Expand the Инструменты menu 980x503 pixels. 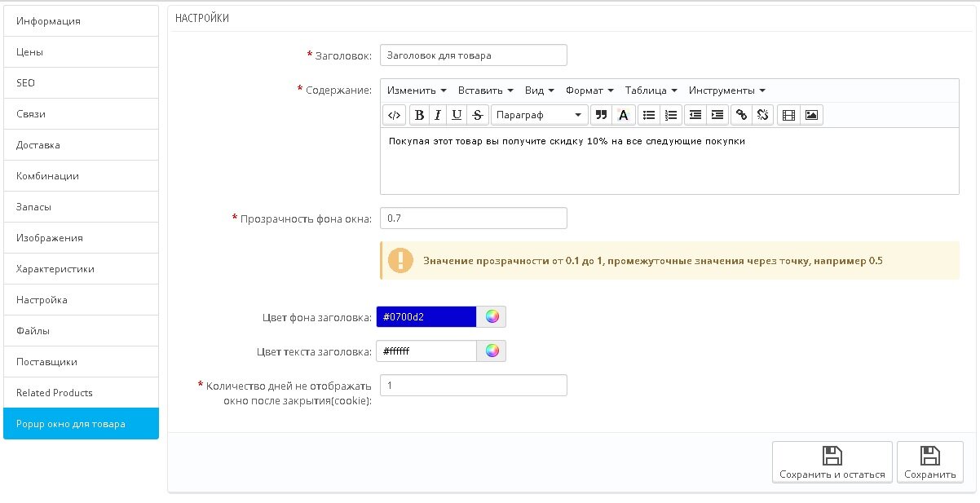[726, 90]
